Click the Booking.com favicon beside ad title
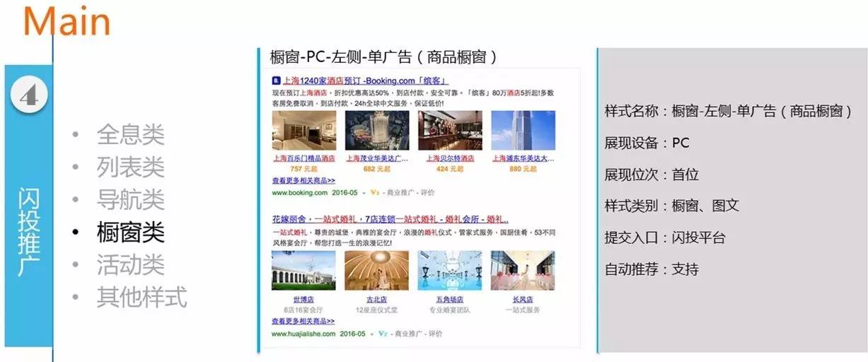This screenshot has width=868, height=362. point(276,81)
